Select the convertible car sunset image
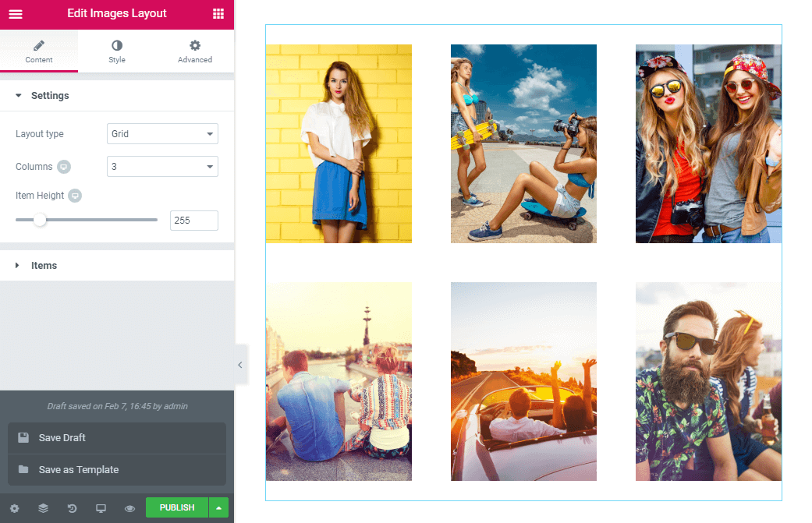 (523, 382)
